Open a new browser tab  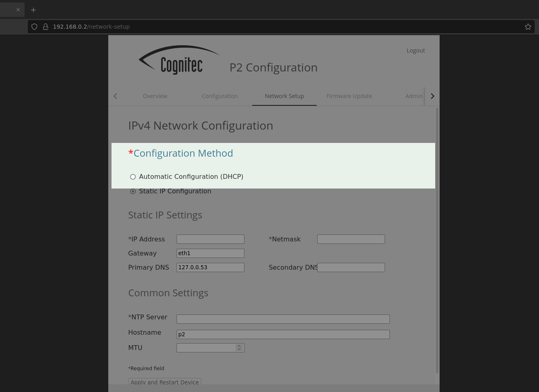(34, 10)
